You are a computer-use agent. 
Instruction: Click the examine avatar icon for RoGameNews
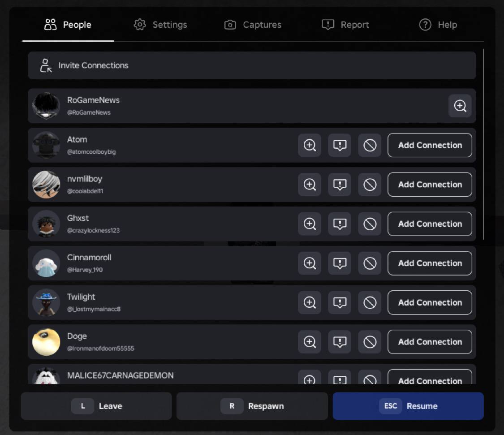[x=460, y=106]
